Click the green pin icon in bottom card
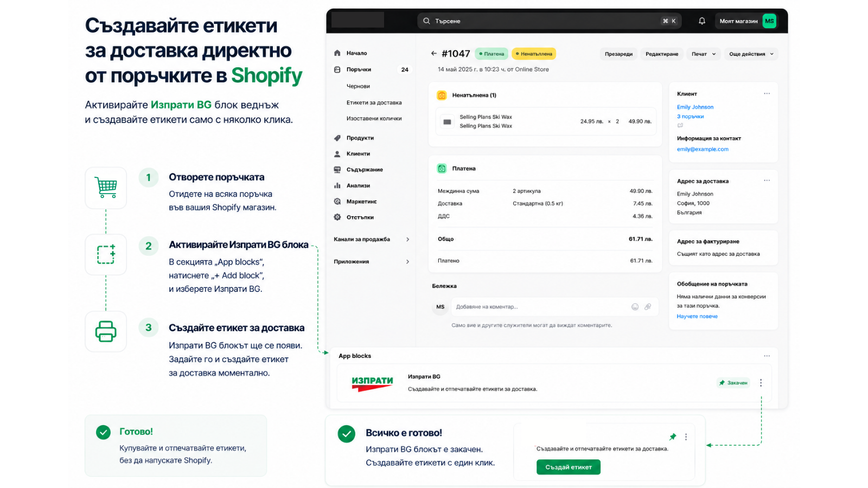Viewport: 868px width, 488px height. coord(673,437)
